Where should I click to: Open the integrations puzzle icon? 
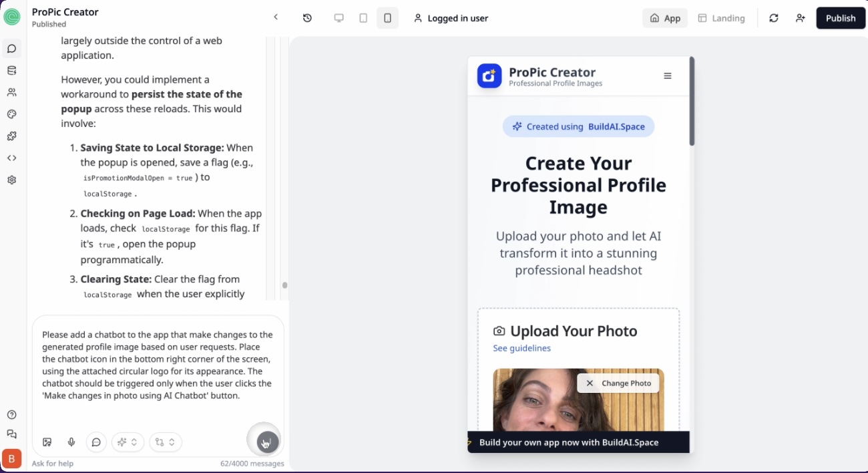(11, 136)
